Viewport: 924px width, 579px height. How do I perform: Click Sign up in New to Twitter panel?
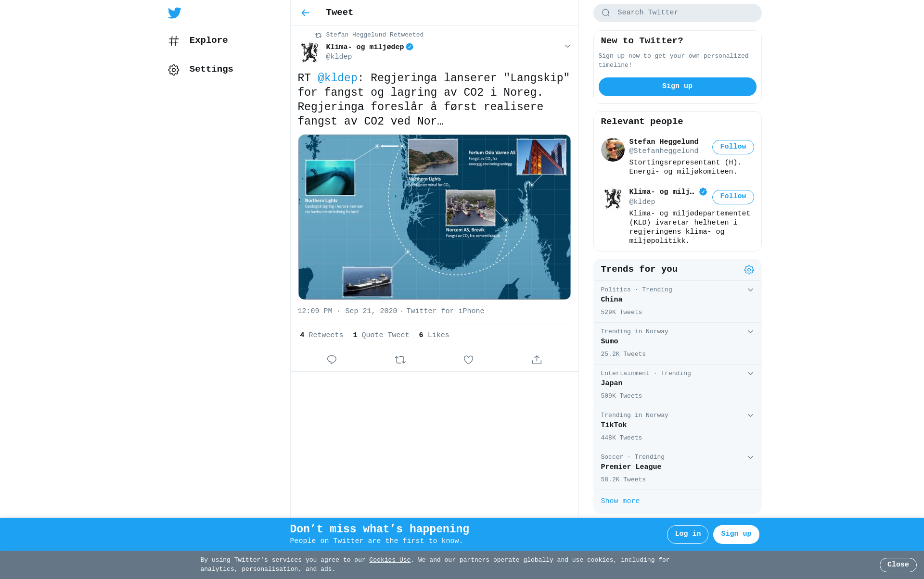coord(677,87)
